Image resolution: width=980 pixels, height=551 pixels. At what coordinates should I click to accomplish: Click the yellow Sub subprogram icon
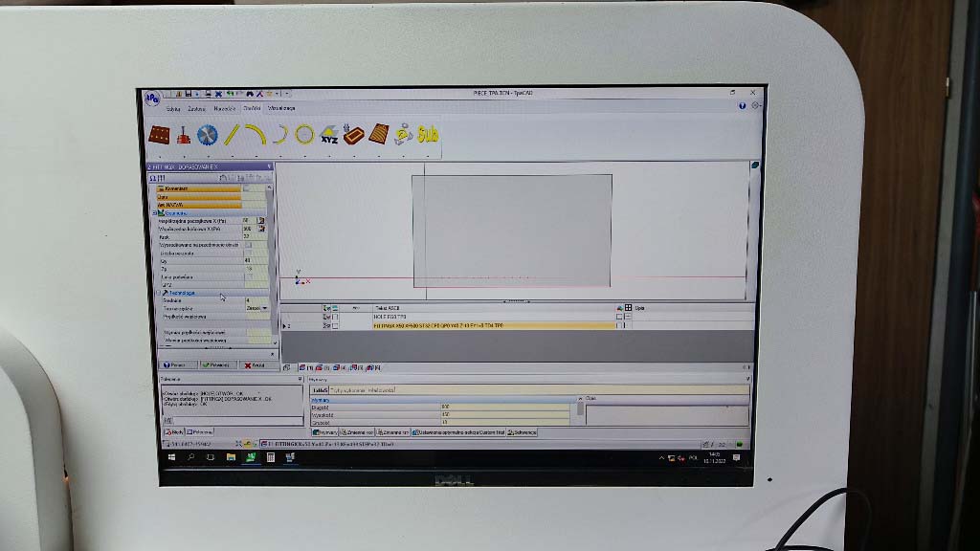[x=428, y=135]
